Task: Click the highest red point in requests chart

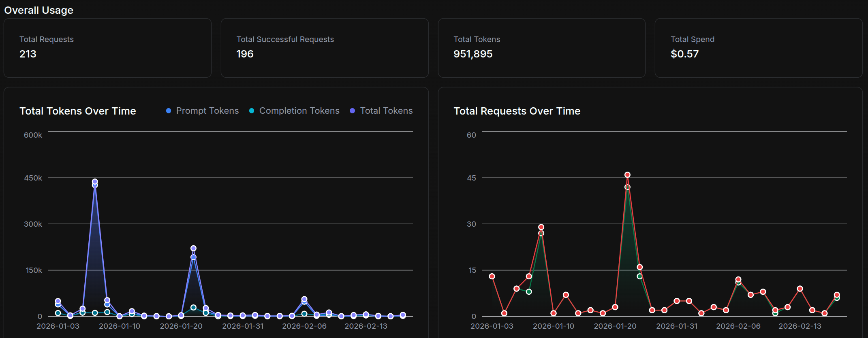Action: coord(627,175)
